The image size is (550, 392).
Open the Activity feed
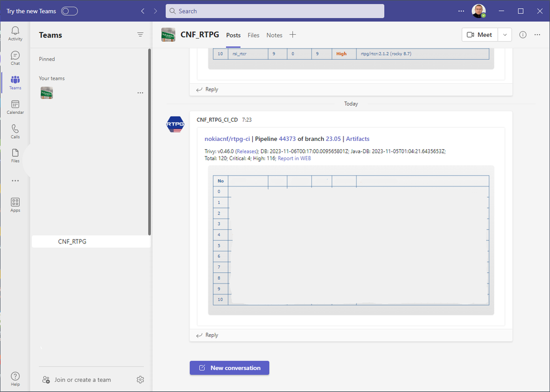coord(15,34)
